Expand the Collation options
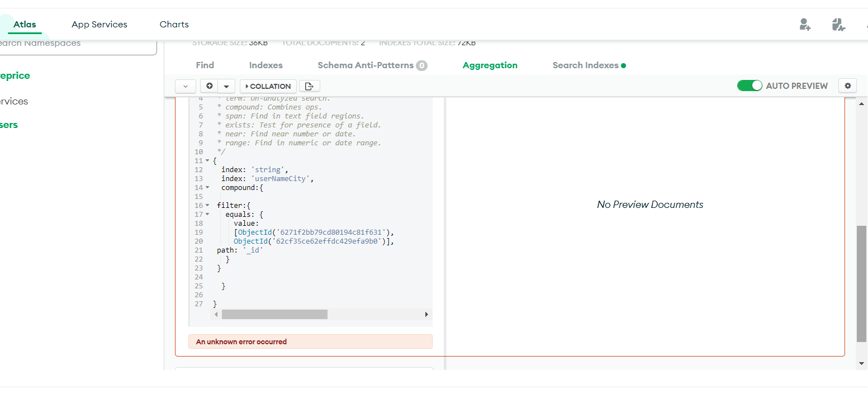 (268, 86)
